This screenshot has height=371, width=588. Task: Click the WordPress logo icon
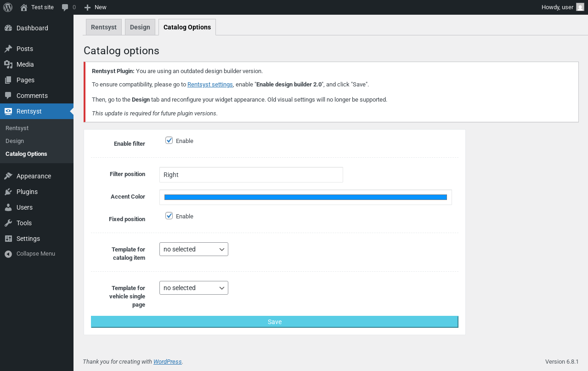click(8, 7)
